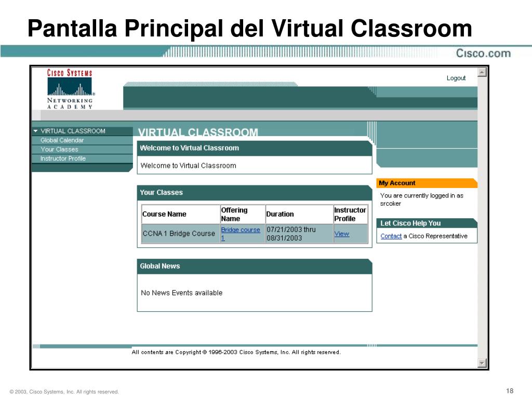The width and height of the screenshot is (532, 399).
Task: Open Instructor Profile in sidebar
Action: (x=63, y=158)
